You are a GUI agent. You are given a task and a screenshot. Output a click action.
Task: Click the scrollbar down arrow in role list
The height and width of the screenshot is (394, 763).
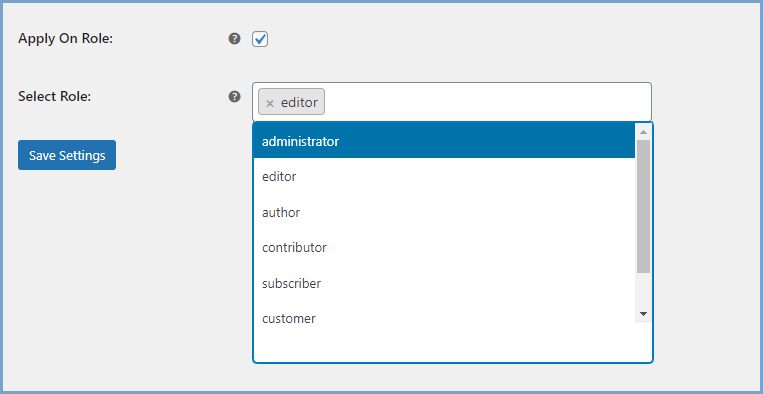click(643, 314)
